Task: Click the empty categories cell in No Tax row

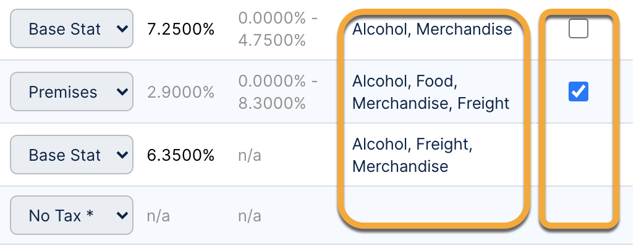Action: click(x=433, y=207)
